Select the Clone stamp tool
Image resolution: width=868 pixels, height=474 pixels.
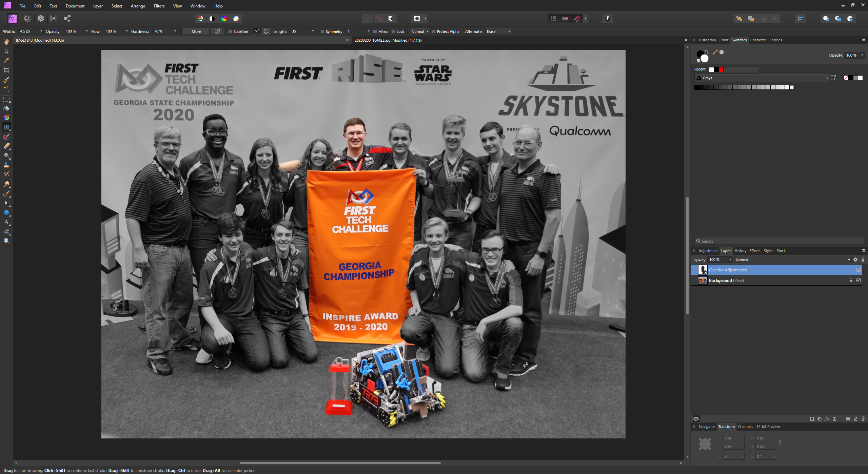pos(6,165)
